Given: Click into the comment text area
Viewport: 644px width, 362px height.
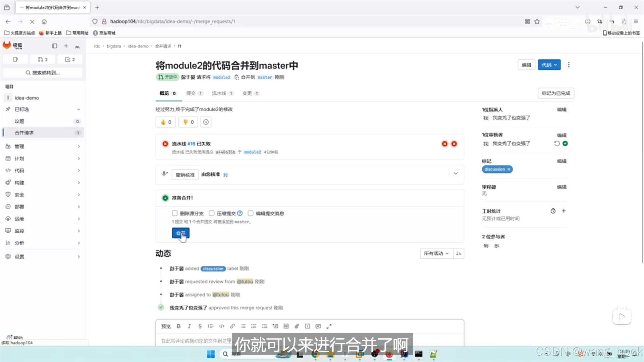Looking at the screenshot, I should tap(310, 340).
